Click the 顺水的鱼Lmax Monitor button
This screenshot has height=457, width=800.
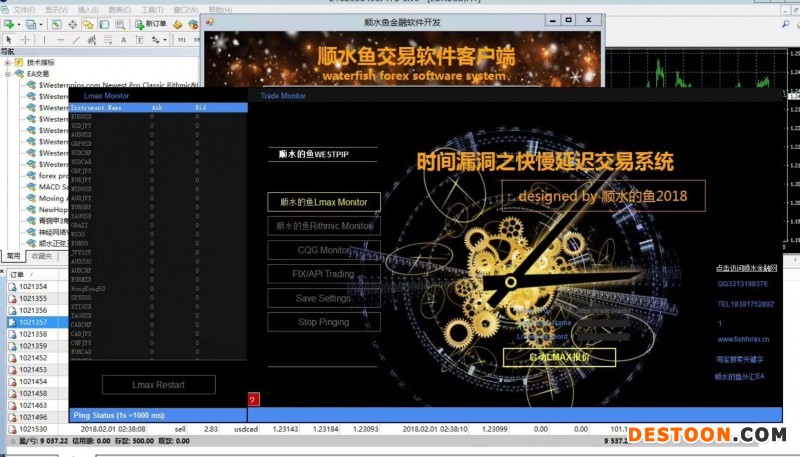[324, 202]
